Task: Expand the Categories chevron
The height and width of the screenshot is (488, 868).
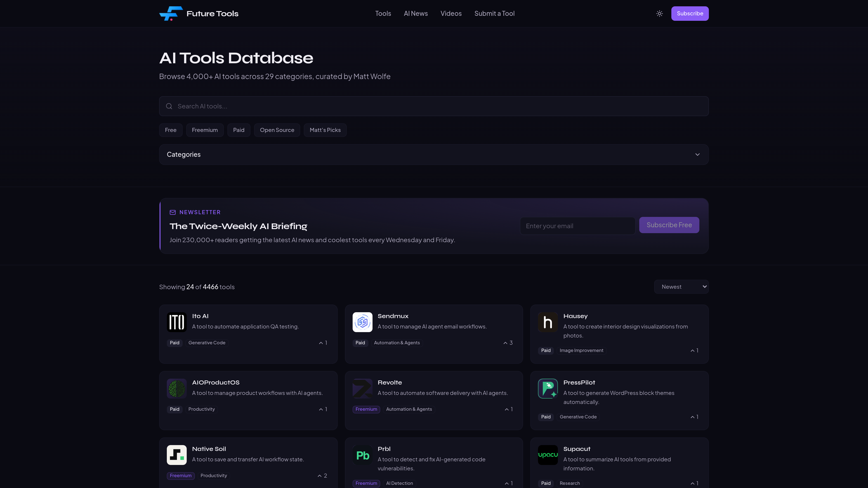Action: [x=698, y=155]
